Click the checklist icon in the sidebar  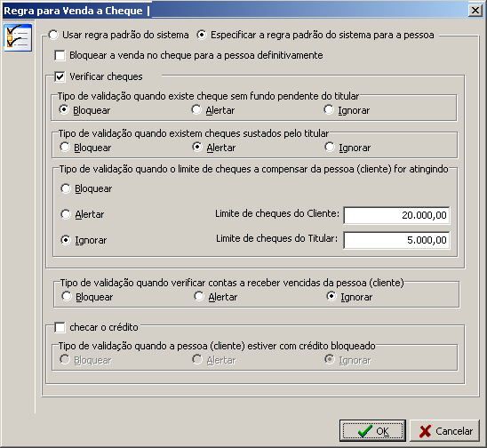18,38
